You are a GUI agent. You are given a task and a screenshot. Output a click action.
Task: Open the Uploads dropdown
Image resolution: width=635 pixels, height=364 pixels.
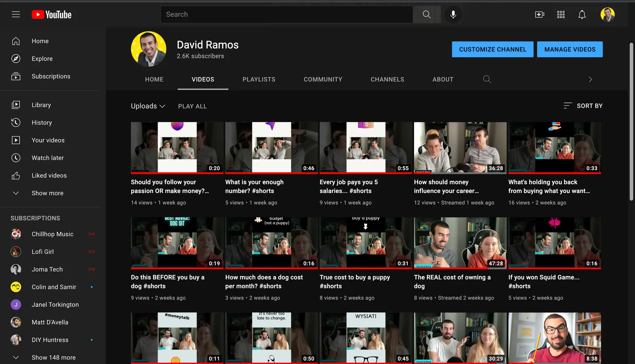coord(148,106)
